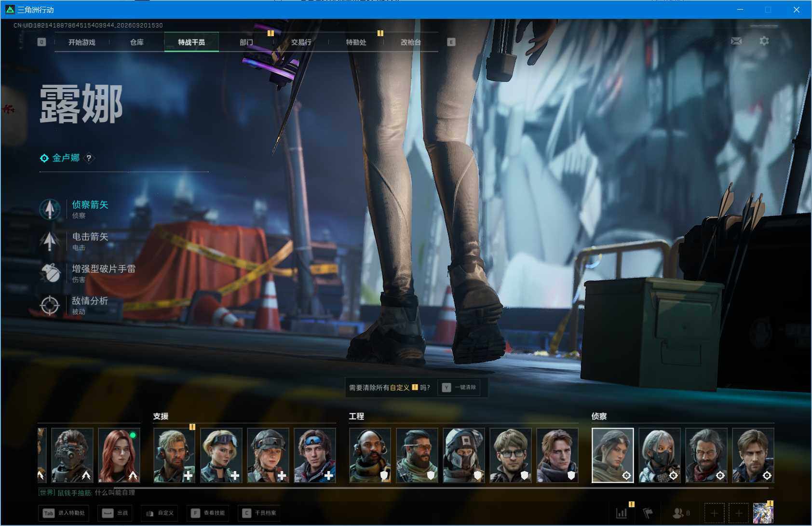
Task: Click the 进入特勤处 button
Action: 64,513
